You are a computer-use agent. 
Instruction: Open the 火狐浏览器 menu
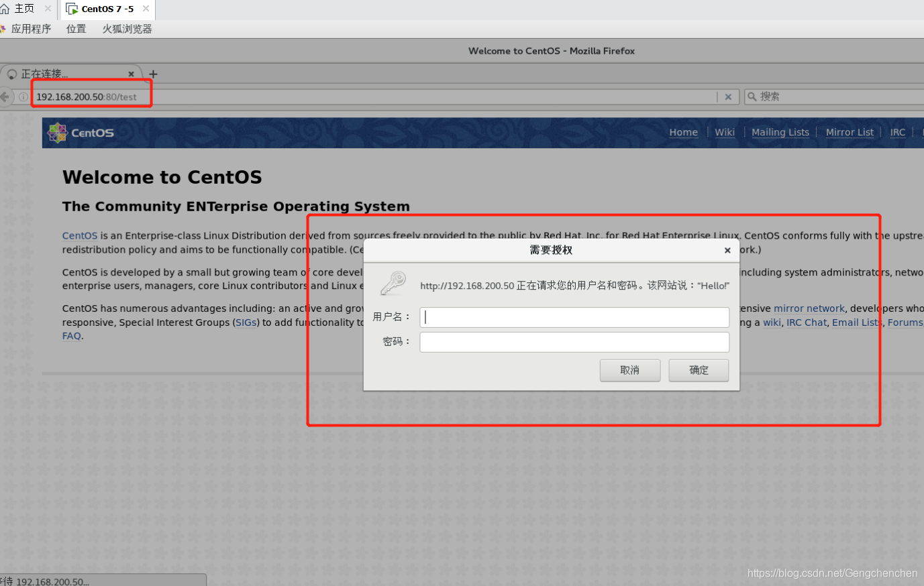click(127, 29)
